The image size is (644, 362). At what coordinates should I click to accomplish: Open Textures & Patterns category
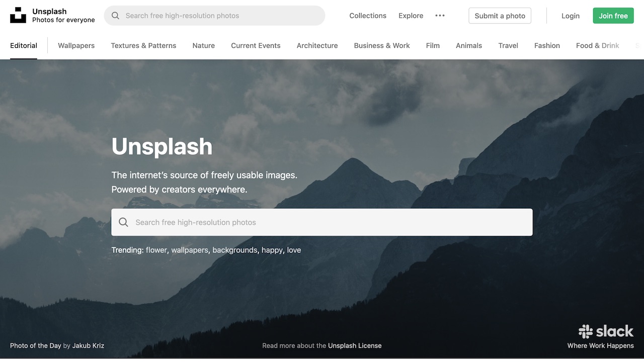click(x=143, y=45)
